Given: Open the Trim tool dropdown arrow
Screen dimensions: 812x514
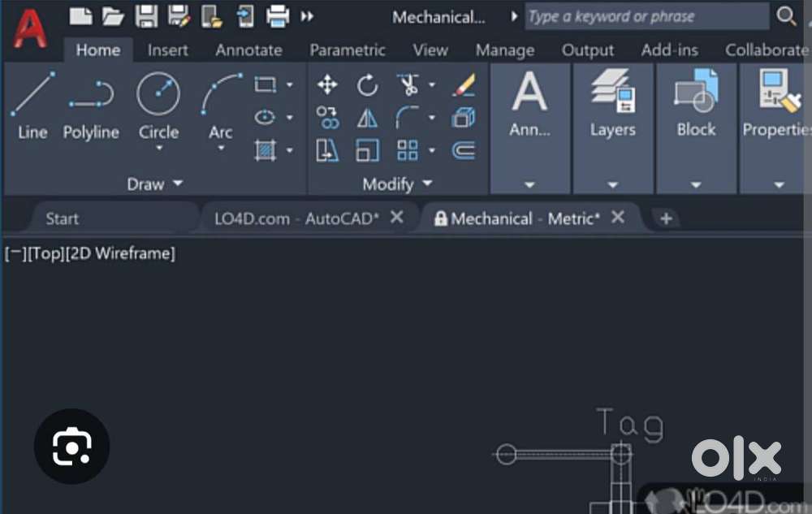Looking at the screenshot, I should tap(431, 84).
